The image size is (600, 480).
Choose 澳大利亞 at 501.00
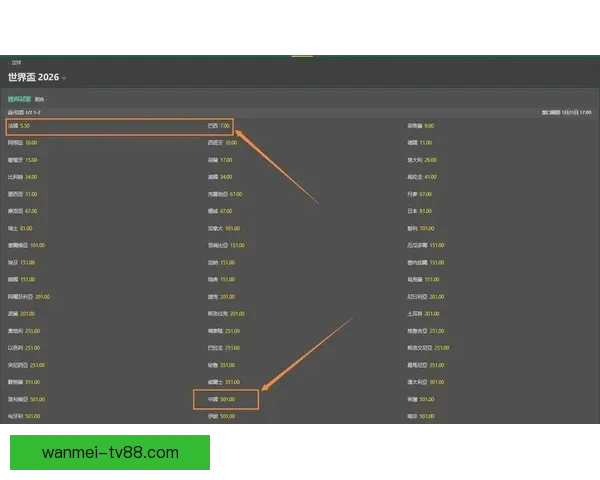pyautogui.click(x=426, y=382)
